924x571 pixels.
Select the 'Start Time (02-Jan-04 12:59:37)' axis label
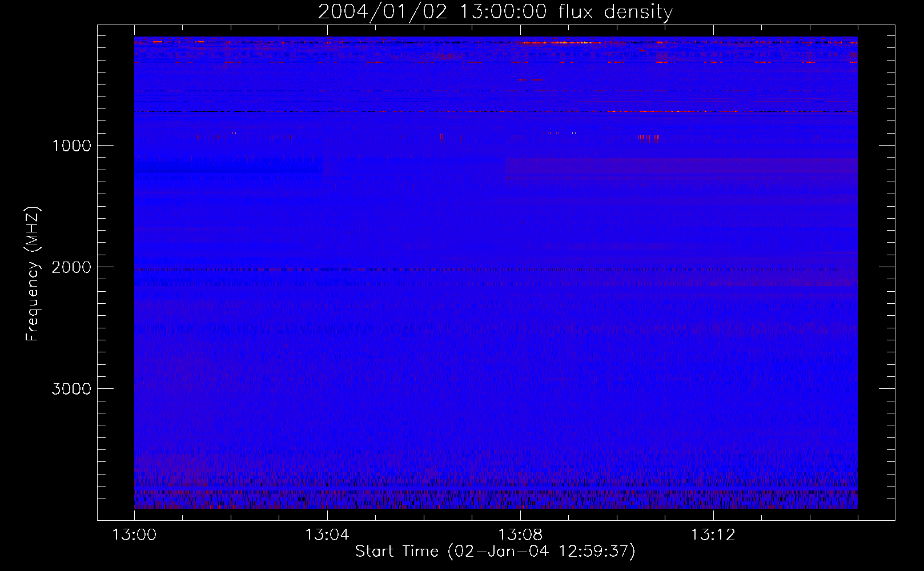[495, 552]
